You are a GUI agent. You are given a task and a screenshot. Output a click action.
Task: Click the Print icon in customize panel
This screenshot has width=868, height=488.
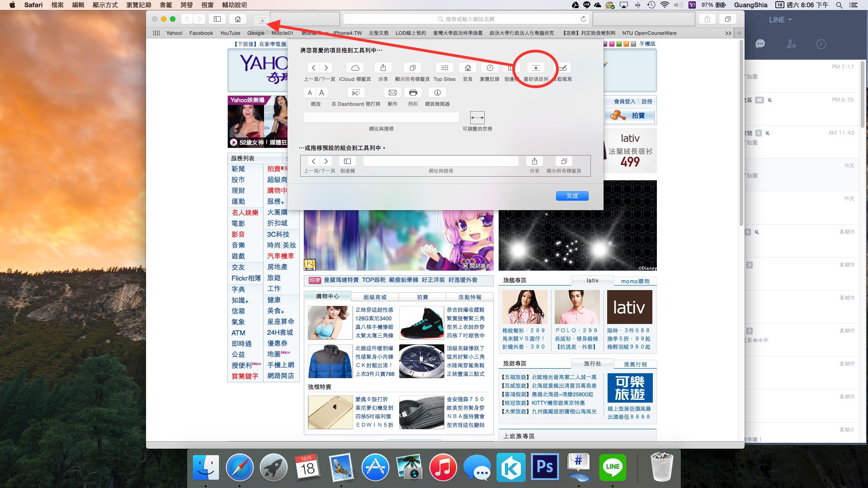click(413, 93)
